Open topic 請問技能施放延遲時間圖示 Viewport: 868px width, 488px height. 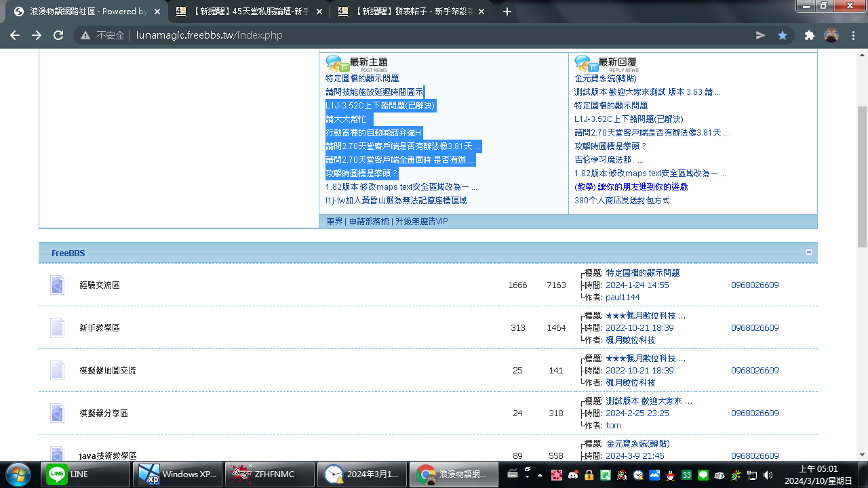point(374,92)
